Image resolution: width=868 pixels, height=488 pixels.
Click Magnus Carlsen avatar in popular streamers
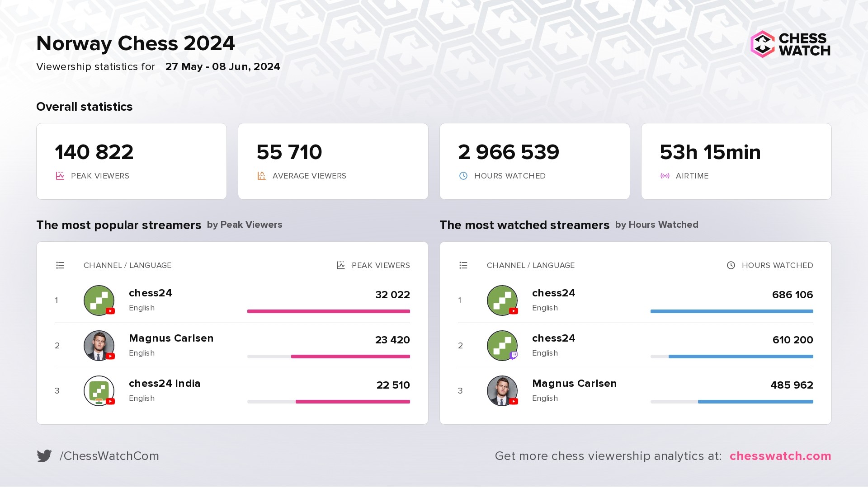pos(99,345)
